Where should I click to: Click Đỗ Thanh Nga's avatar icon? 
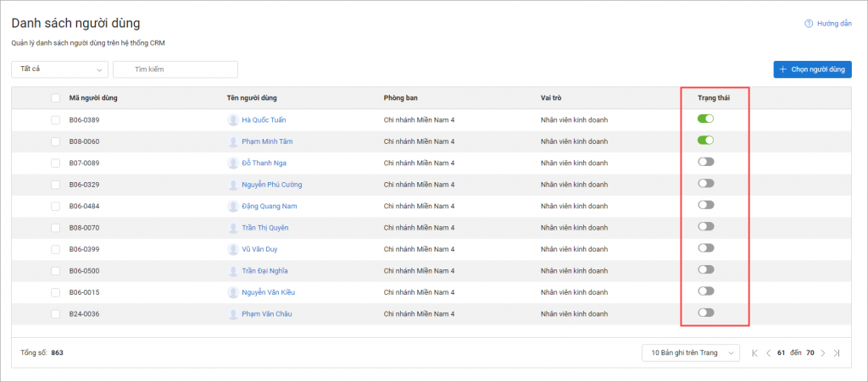coord(233,163)
